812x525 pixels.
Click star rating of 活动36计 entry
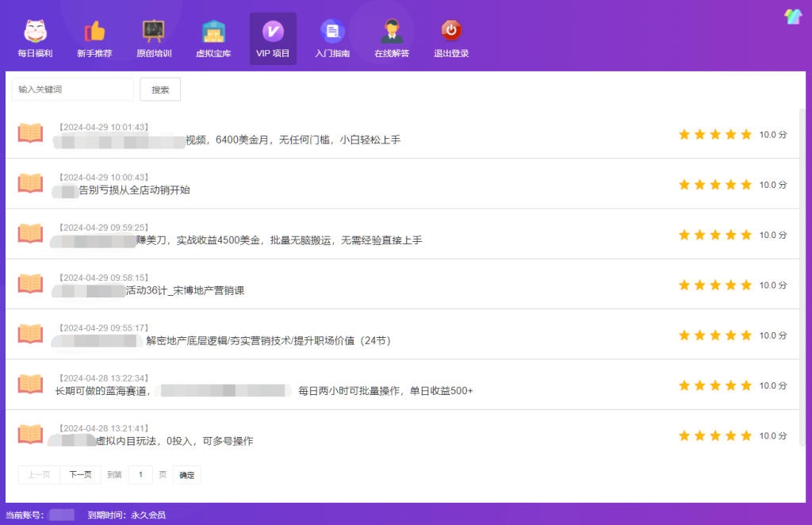pos(715,285)
